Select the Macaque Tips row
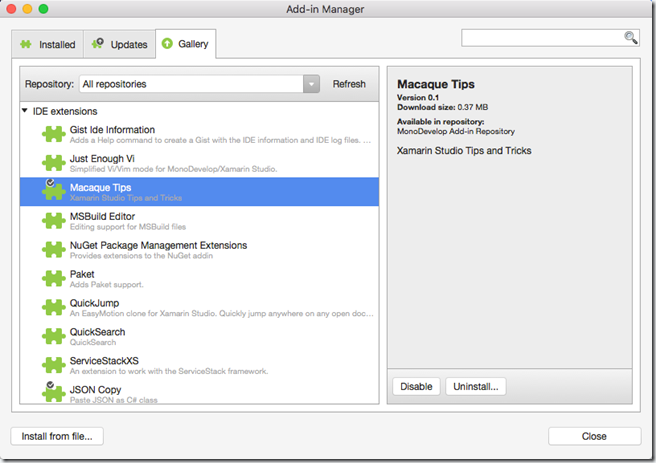Viewport: 656px width, 463px height. click(x=199, y=192)
